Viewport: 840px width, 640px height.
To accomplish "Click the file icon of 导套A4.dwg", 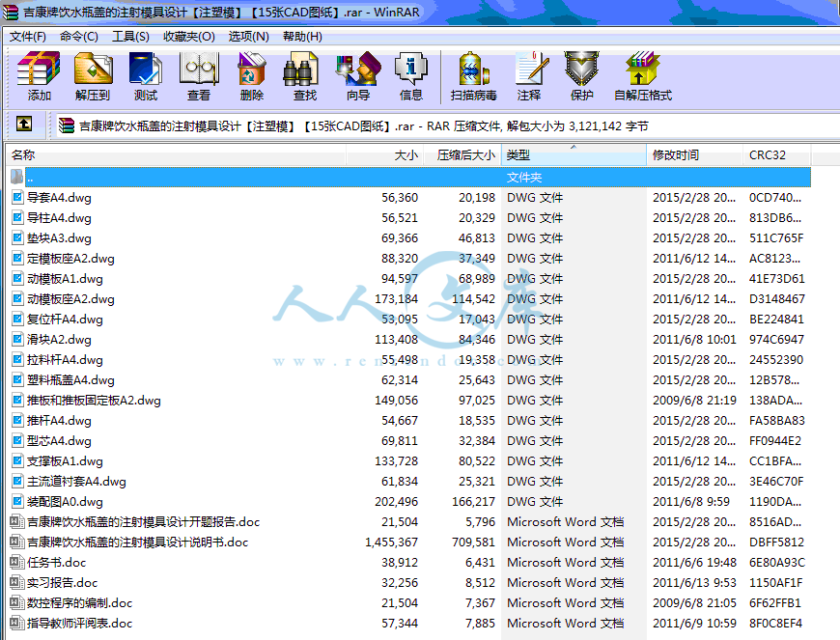I will pyautogui.click(x=17, y=197).
